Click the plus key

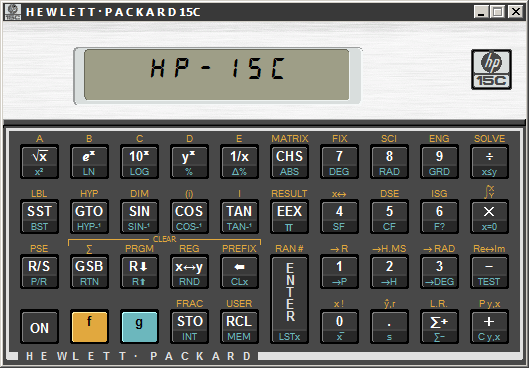coord(489,327)
